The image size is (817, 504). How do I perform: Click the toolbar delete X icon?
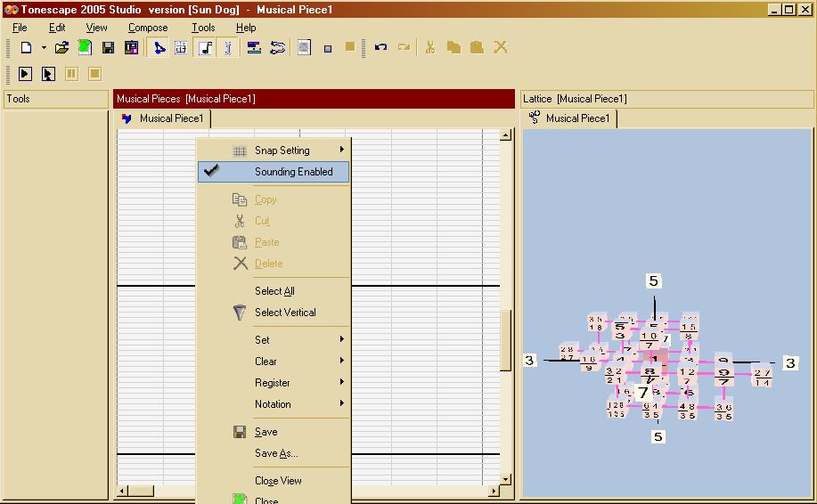[501, 47]
